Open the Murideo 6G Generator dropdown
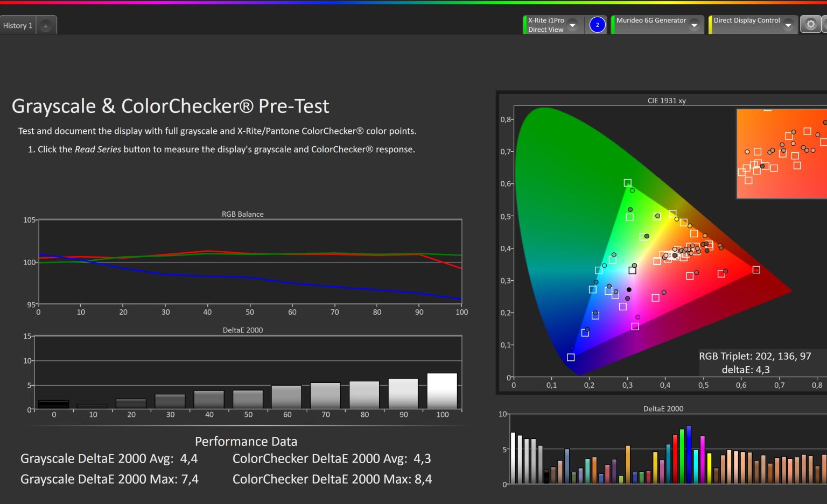827x504 pixels. click(694, 25)
